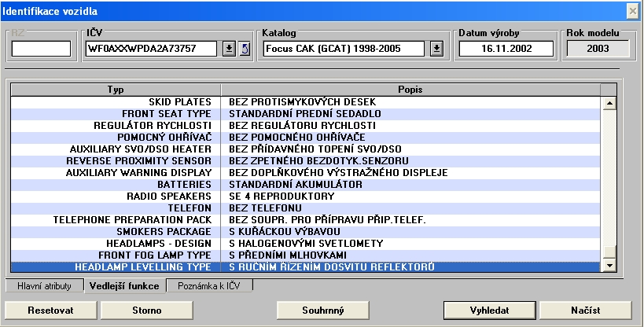This screenshot has height=327, width=644.
Task: Click the Popis column header
Action: coord(410,90)
